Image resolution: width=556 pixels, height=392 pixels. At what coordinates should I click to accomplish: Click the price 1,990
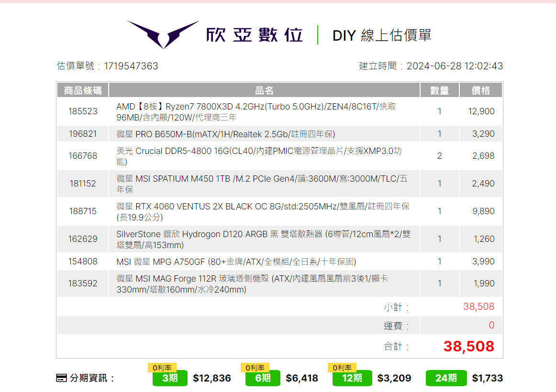click(x=484, y=283)
